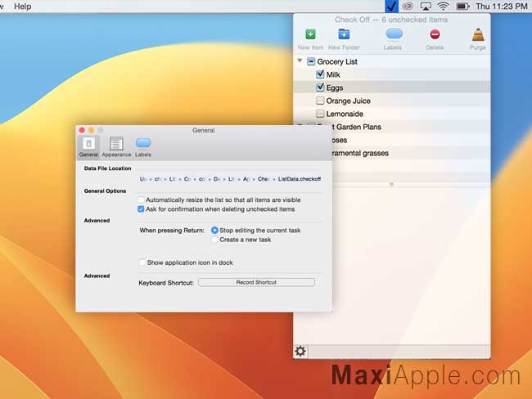Click the clock showing Thu 11:23 PM
The image size is (532, 399).
pos(502,6)
